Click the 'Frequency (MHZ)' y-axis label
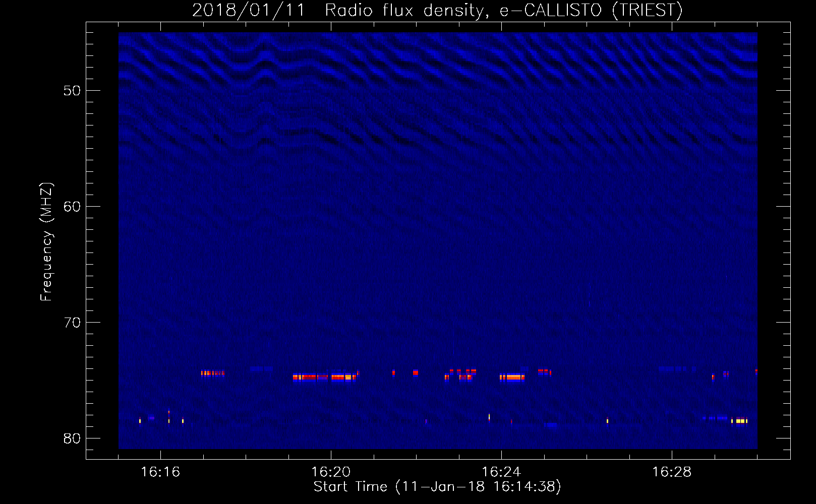Image resolution: width=816 pixels, height=504 pixels. [46, 242]
